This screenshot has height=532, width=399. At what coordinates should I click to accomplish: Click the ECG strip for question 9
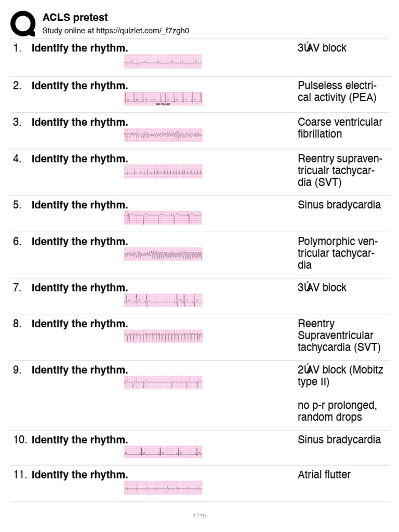click(x=163, y=383)
